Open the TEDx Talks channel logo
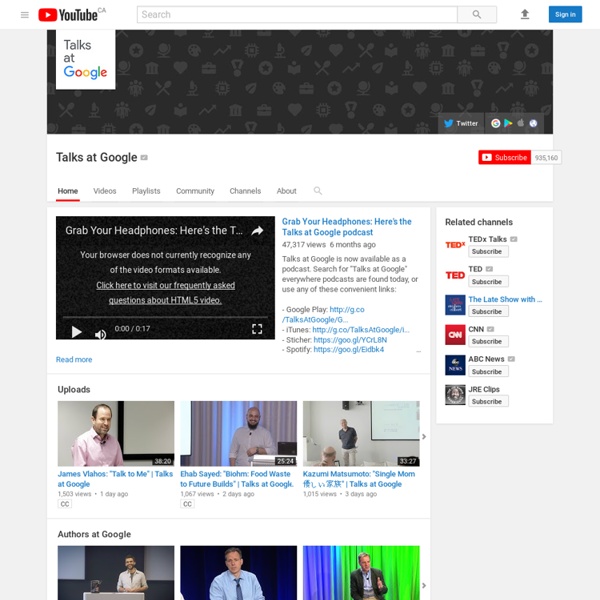 click(455, 245)
